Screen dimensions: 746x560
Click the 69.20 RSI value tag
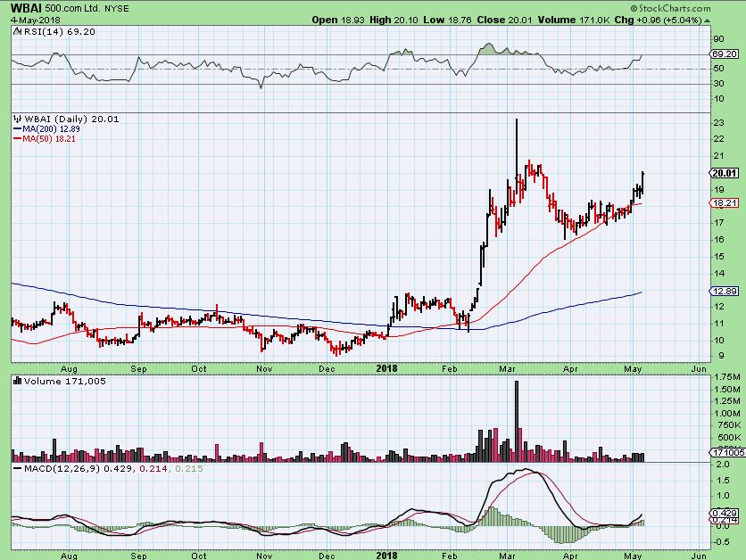click(725, 54)
